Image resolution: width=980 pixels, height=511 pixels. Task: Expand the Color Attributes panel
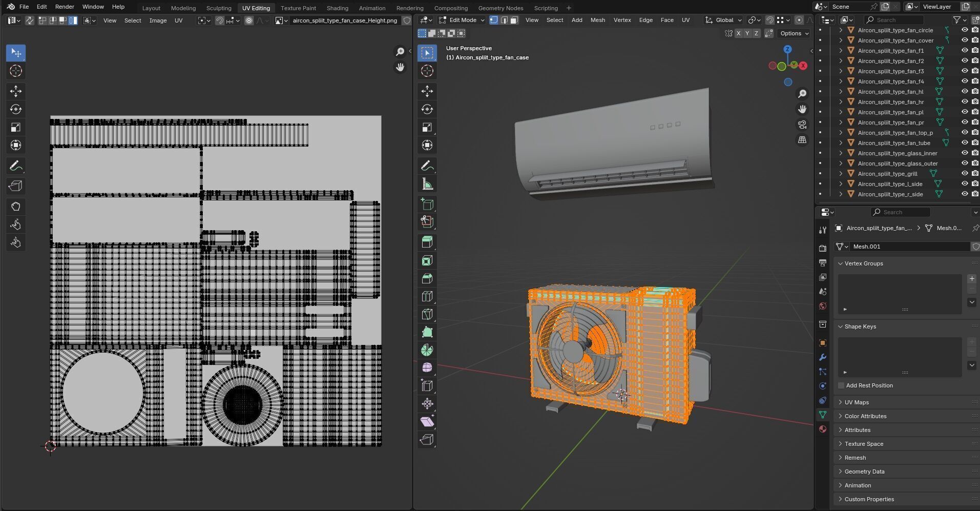907,416
